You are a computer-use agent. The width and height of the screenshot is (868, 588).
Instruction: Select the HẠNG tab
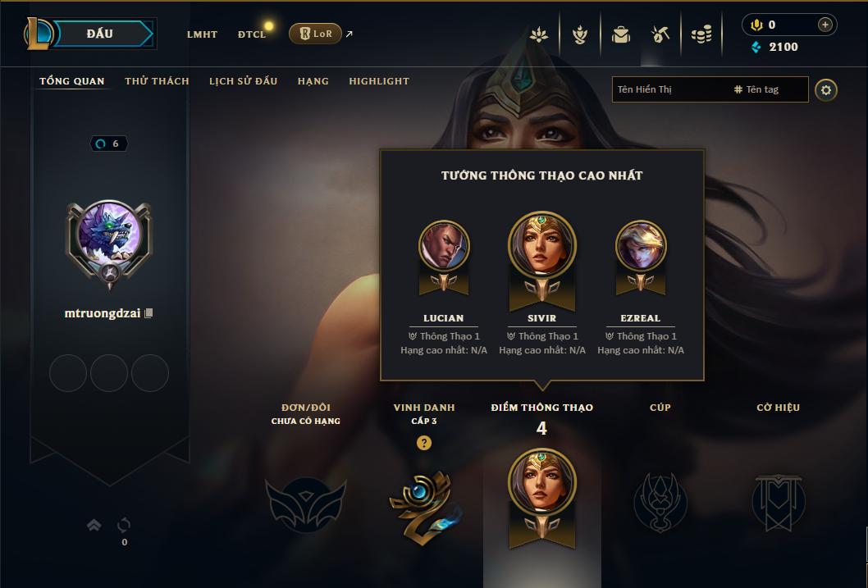click(313, 80)
